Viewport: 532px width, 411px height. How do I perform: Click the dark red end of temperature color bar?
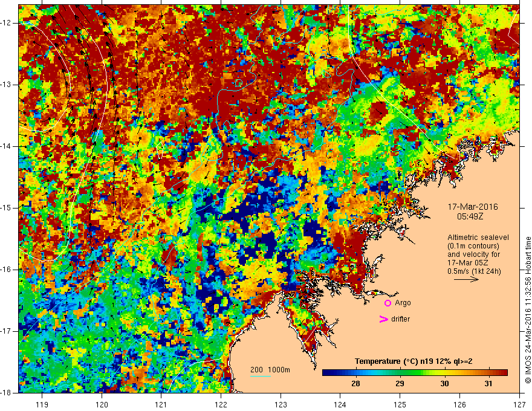coord(504,373)
